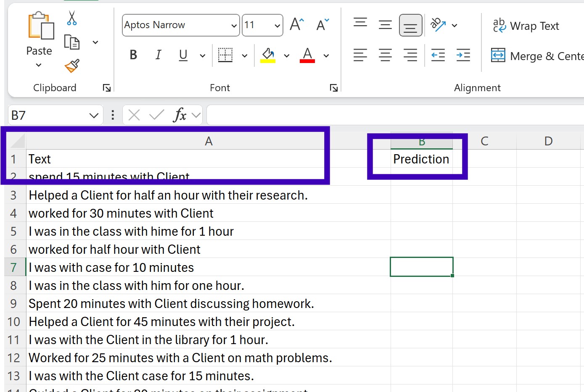Screen dimensions: 584x392
Task: Click the Copy icon
Action: pyautogui.click(x=71, y=42)
